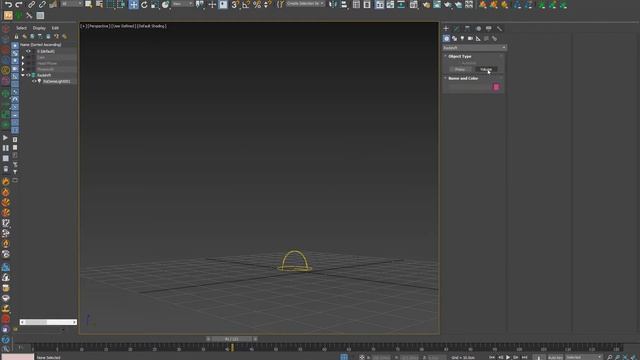Activate the Select and Scale tool
This screenshot has width=640, height=360.
point(155,5)
